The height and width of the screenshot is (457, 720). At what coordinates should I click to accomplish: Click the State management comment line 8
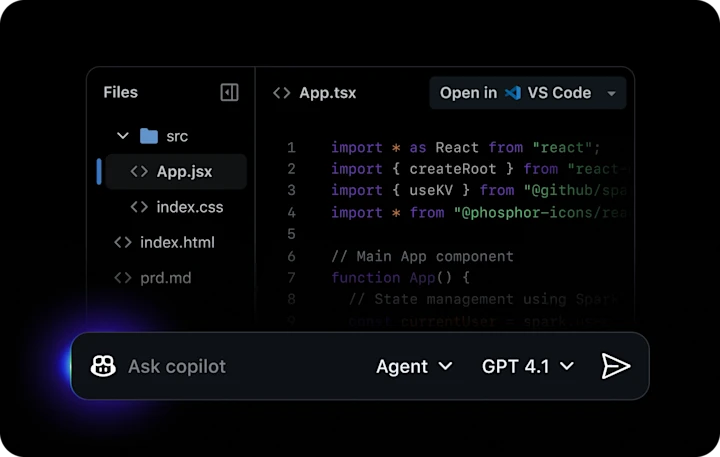click(483, 299)
